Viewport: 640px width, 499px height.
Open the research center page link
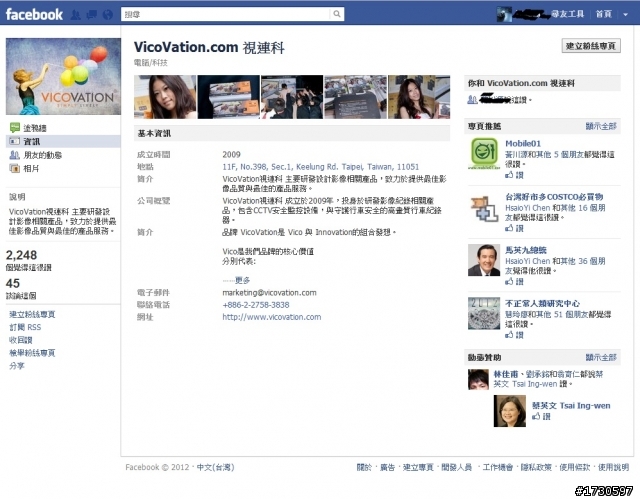point(542,304)
